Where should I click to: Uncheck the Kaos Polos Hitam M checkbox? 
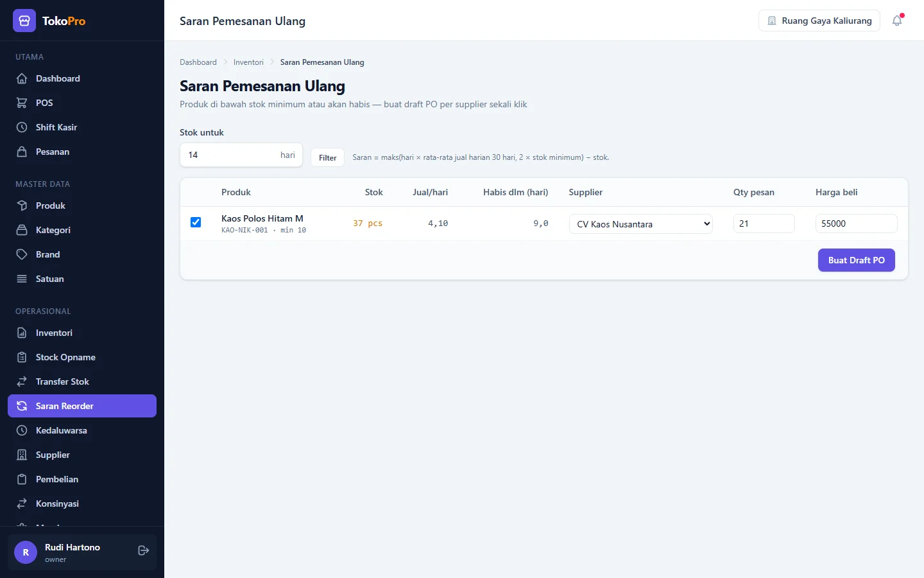(x=196, y=222)
